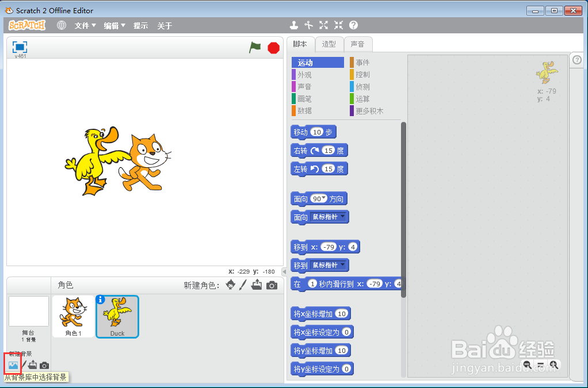Upload backdrop from file icon

click(33, 365)
